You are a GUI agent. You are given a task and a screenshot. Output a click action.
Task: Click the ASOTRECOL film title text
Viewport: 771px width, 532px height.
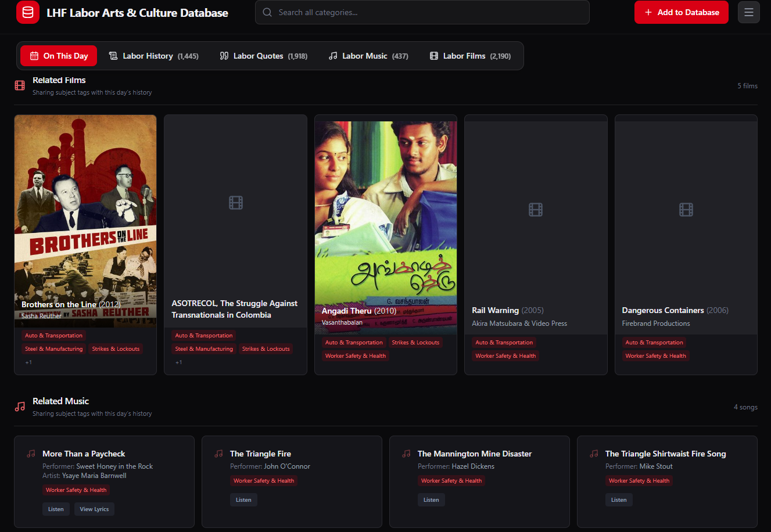point(235,309)
